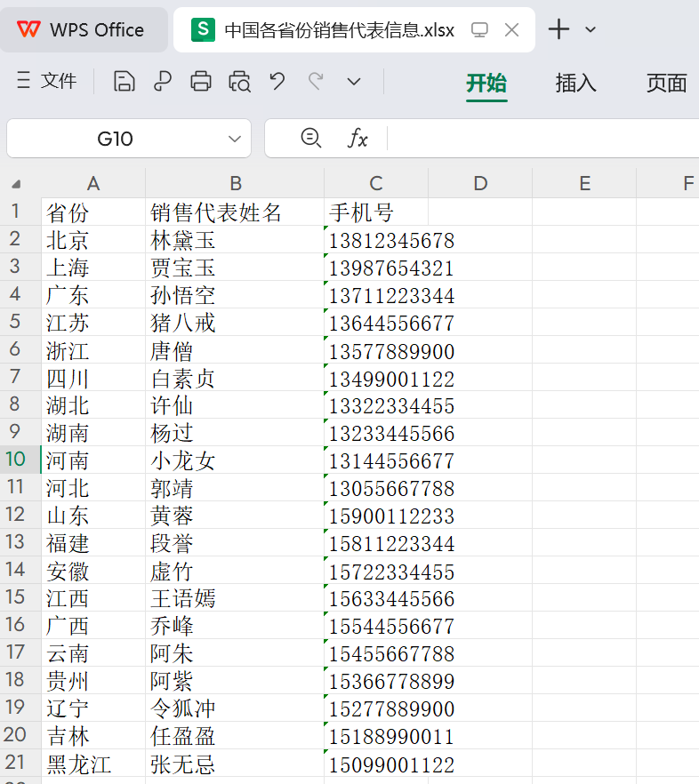
Task: Expand the quick access toolbar chevron
Action: pos(354,82)
